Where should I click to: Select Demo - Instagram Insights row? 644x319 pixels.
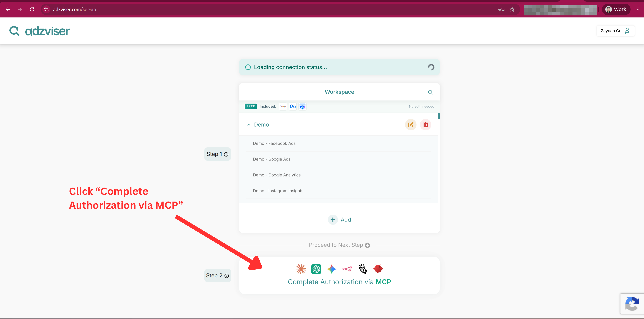click(x=338, y=191)
